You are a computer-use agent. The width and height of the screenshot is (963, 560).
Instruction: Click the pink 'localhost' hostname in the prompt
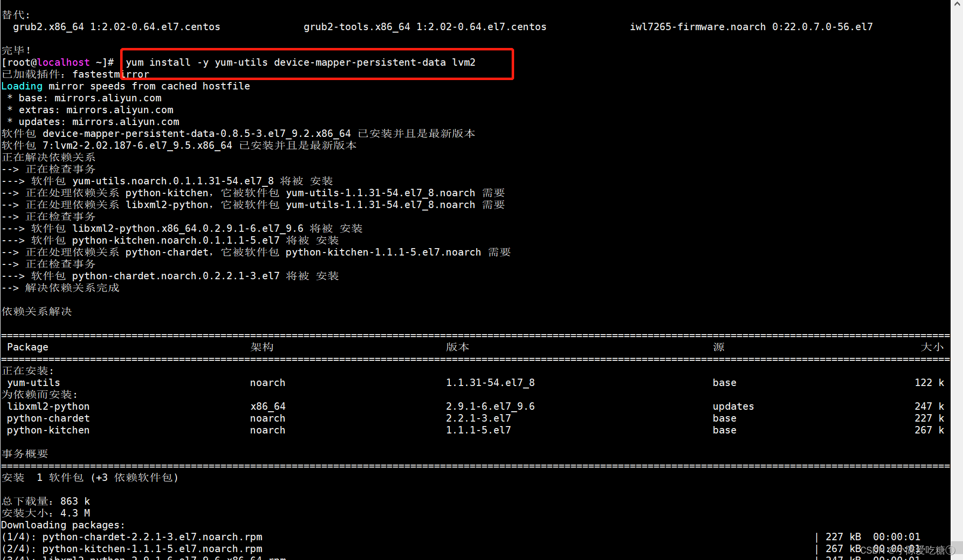[x=63, y=63]
